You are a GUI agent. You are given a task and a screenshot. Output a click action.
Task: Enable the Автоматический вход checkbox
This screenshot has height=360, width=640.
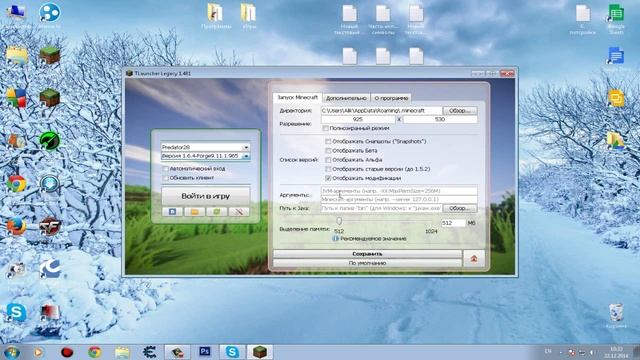coord(166,168)
